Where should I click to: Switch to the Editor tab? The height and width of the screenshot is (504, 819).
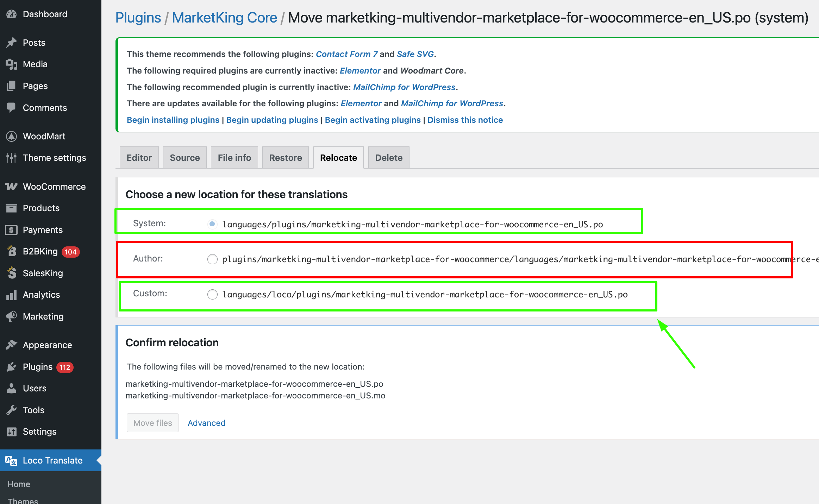click(x=139, y=158)
